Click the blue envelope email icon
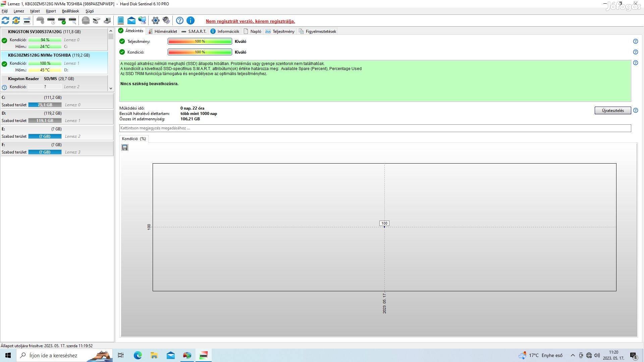This screenshot has height=362, width=644. point(131,20)
